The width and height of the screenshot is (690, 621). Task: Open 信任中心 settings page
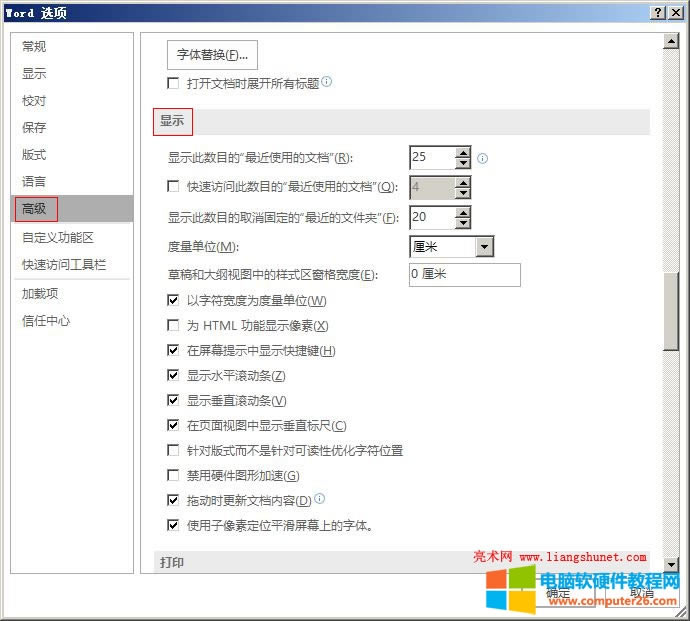click(x=46, y=321)
